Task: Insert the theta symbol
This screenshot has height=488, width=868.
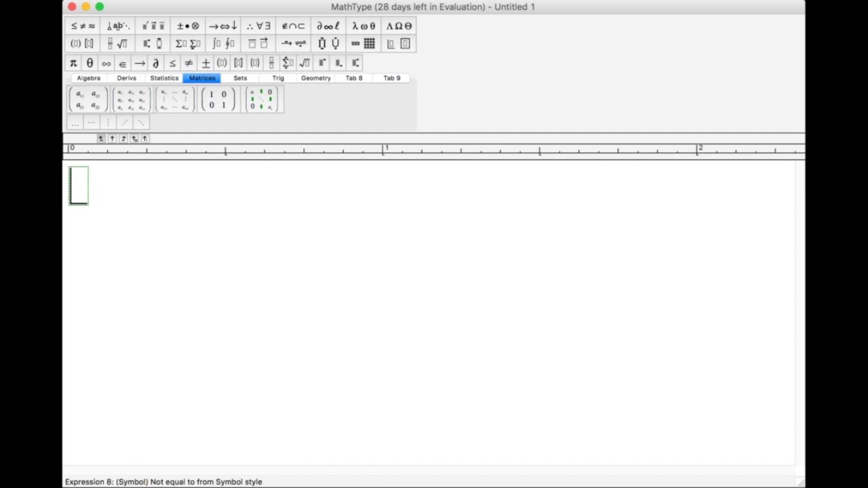Action: point(90,63)
